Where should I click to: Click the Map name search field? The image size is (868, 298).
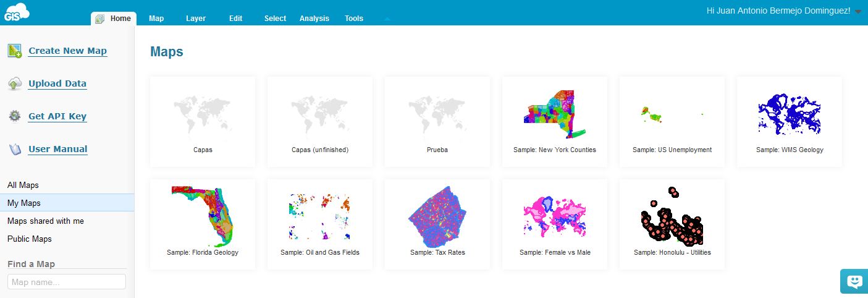tap(67, 282)
